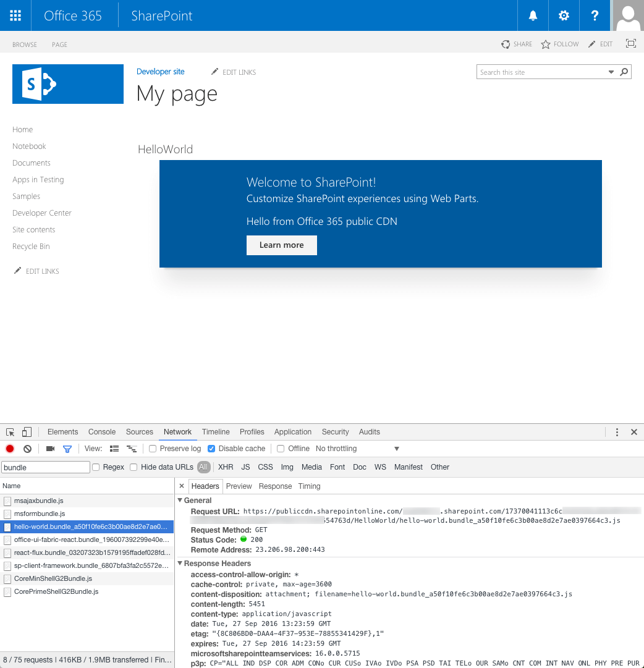
Task: Enable the Preserve log checkbox
Action: click(153, 449)
